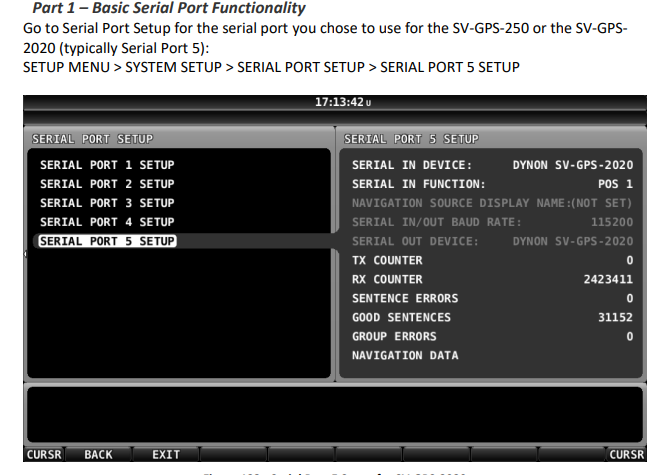Click the TX COUNTER row
Screen dimensions: 667x475
492,260
